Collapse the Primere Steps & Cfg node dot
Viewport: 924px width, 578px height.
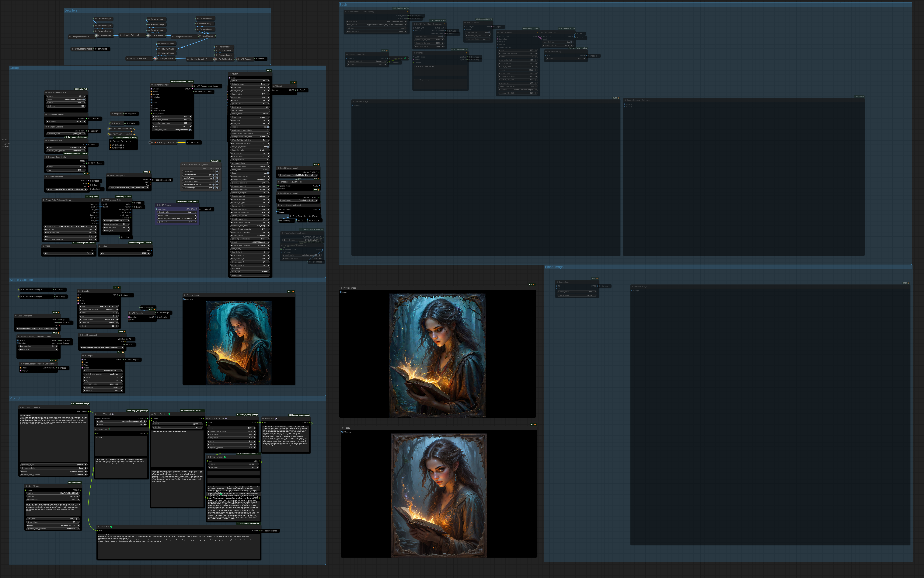tap(46, 157)
